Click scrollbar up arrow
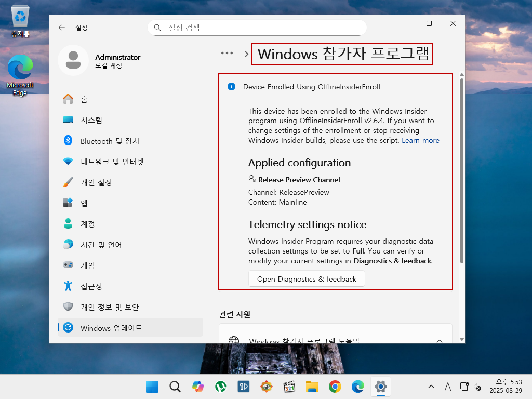532x399 pixels. pyautogui.click(x=461, y=75)
